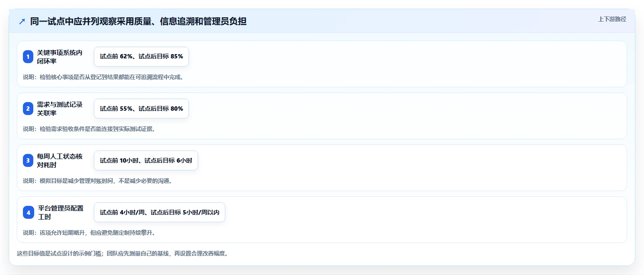Screen dimensions: 644x275
Task: Click the arrow icon beside the heading
Action: 22,22
